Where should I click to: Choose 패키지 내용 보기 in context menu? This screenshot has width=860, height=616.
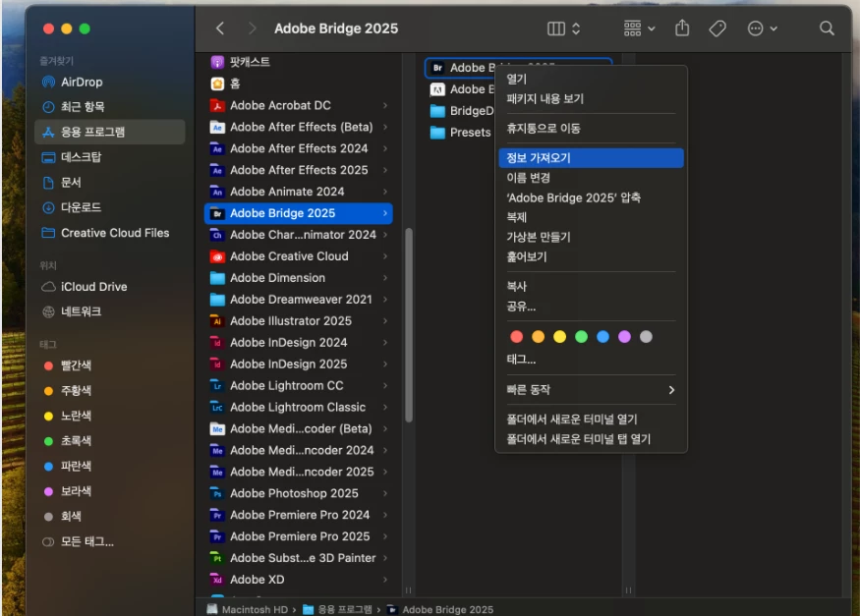point(591,99)
